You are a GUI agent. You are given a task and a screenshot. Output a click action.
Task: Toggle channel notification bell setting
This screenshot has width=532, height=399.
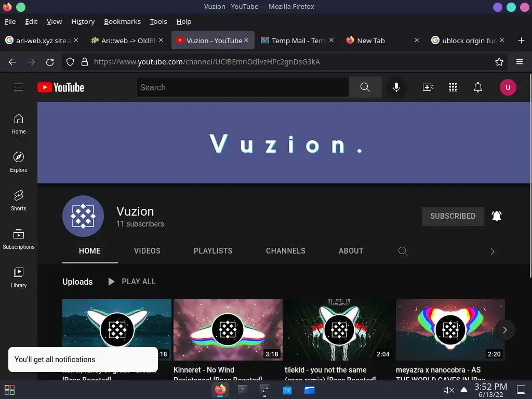click(x=496, y=216)
